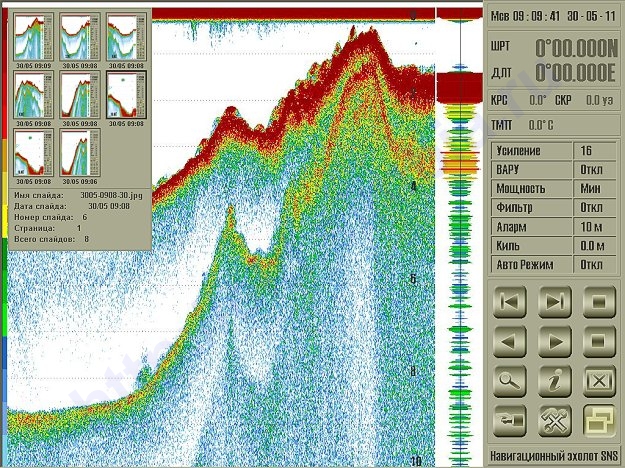Jump to the first slide button

click(511, 299)
